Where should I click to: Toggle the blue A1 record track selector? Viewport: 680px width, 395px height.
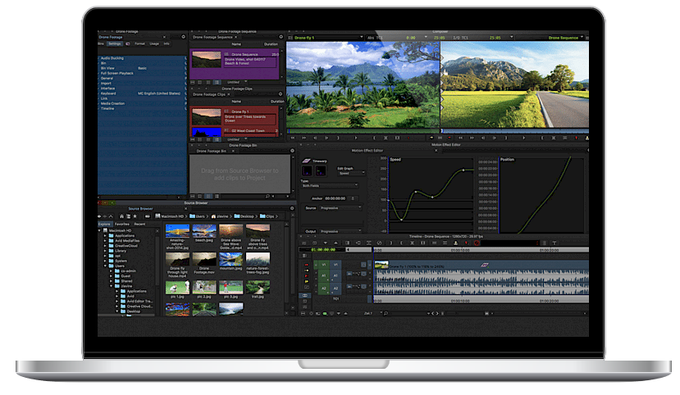pyautogui.click(x=336, y=275)
